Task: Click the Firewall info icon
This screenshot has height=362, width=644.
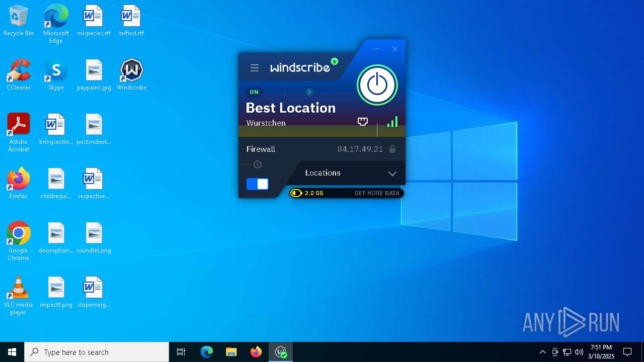Action: [258, 164]
